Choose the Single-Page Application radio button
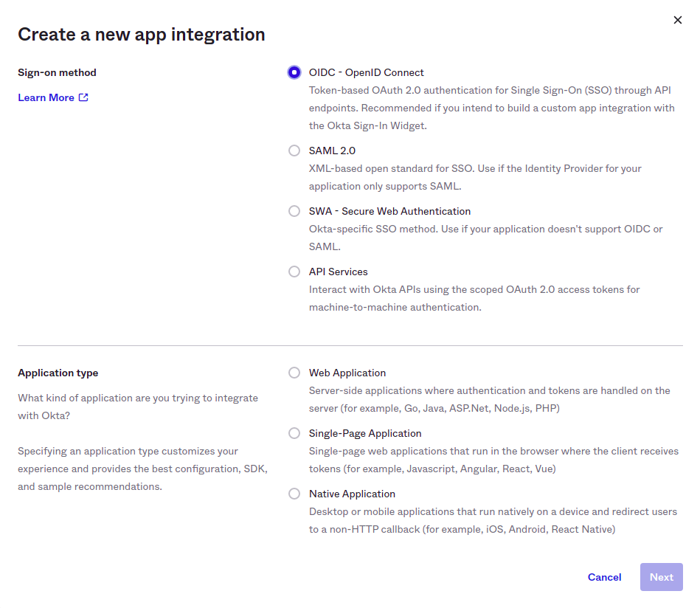Viewport: 700px width, 608px height. coord(294,433)
